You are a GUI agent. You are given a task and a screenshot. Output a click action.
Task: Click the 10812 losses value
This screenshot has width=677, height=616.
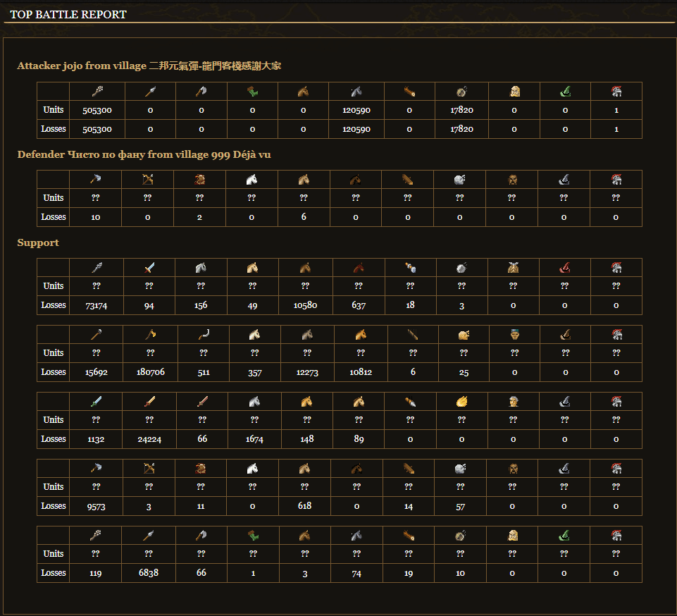(361, 372)
